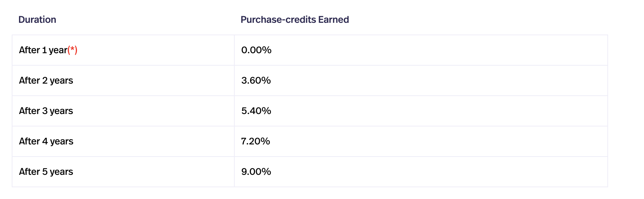Click the word years in the 2 years row
The height and width of the screenshot is (199, 644).
coord(61,81)
